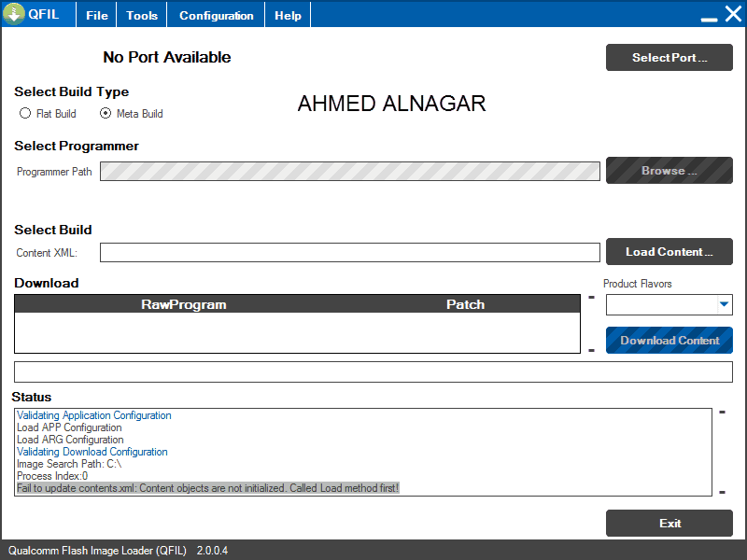The image size is (747, 560).
Task: Click the download progress bar area
Action: (x=373, y=371)
